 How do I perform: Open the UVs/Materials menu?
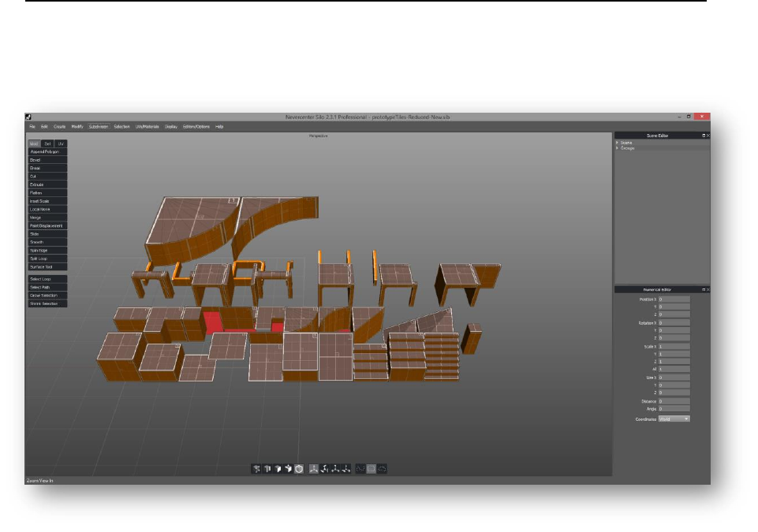coord(147,126)
